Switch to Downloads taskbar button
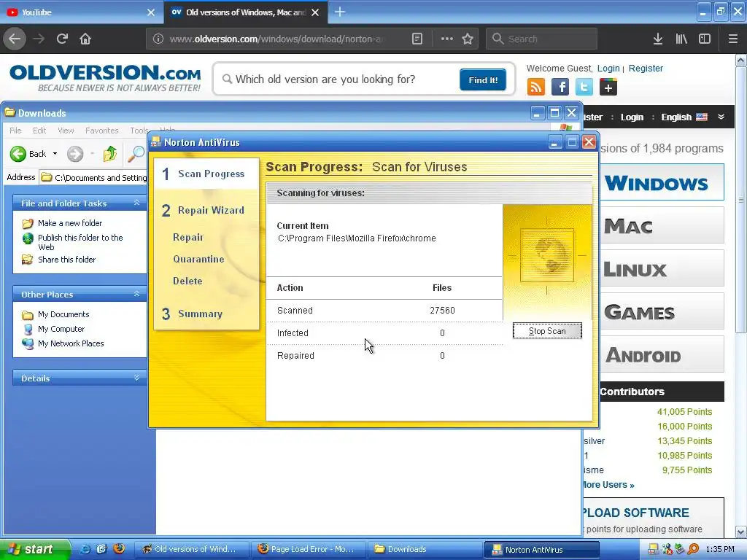Screen dimensions: 747x560 [425, 549]
